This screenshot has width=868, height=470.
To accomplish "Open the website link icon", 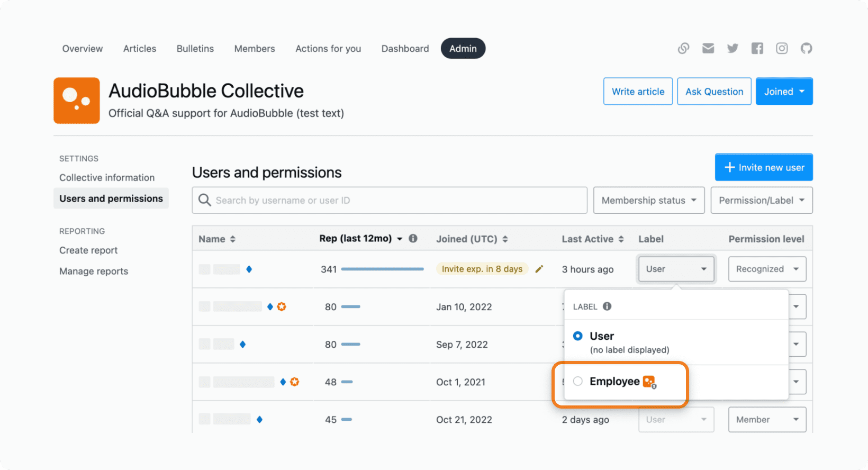I will click(x=683, y=49).
